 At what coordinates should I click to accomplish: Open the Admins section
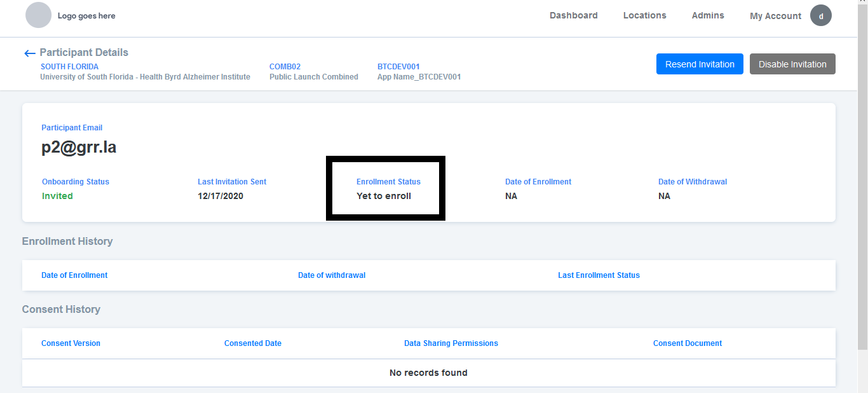[708, 15]
